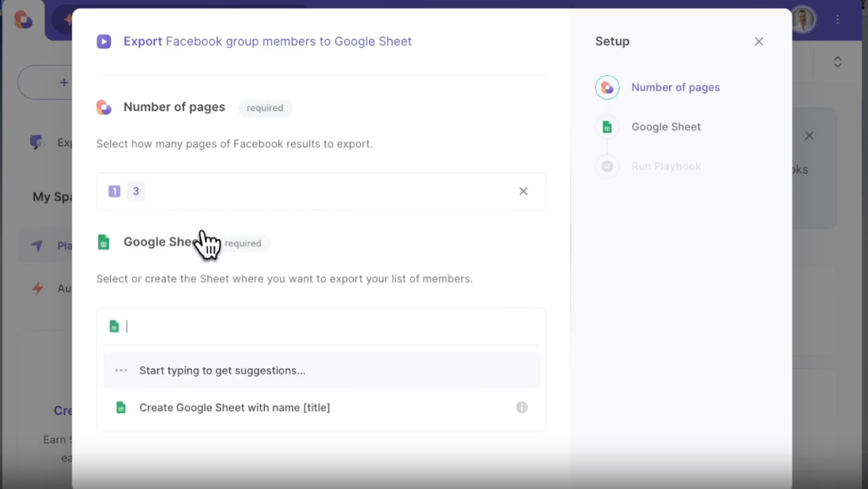Go to Google Sheet step in Setup
The height and width of the screenshot is (489, 868).
(666, 126)
